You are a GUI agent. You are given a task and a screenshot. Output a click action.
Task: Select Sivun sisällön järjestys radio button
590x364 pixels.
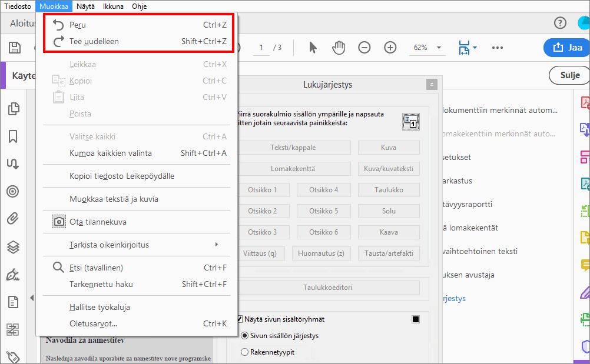point(244,335)
